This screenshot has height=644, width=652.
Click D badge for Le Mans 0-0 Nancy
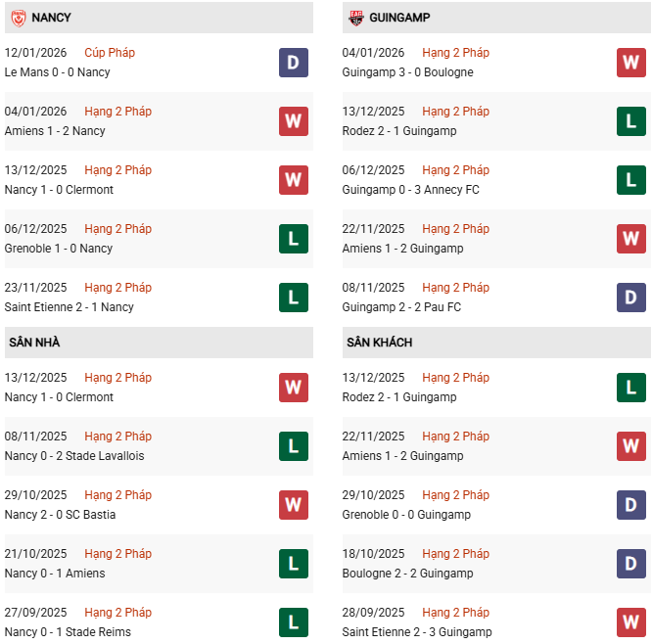pos(293,63)
